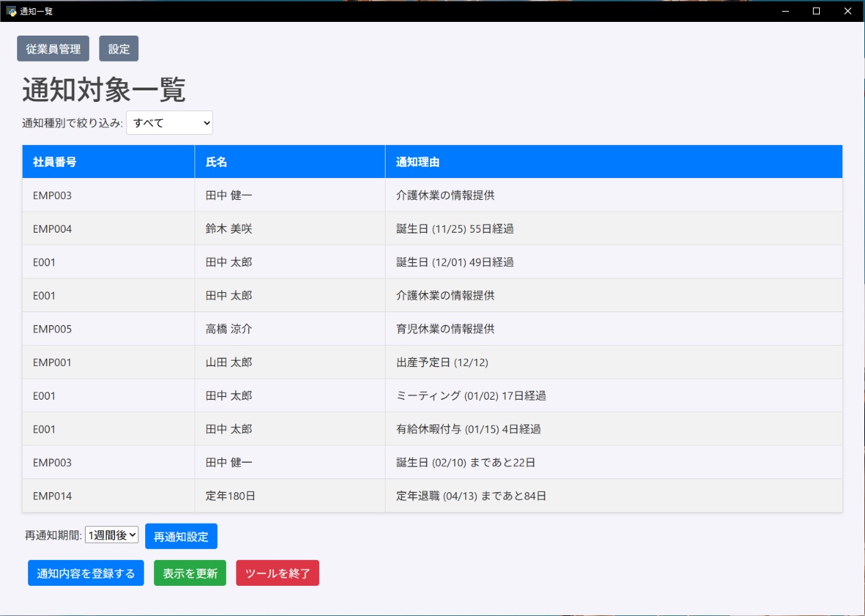This screenshot has width=865, height=616.
Task: Open the 設定 page
Action: tap(119, 49)
